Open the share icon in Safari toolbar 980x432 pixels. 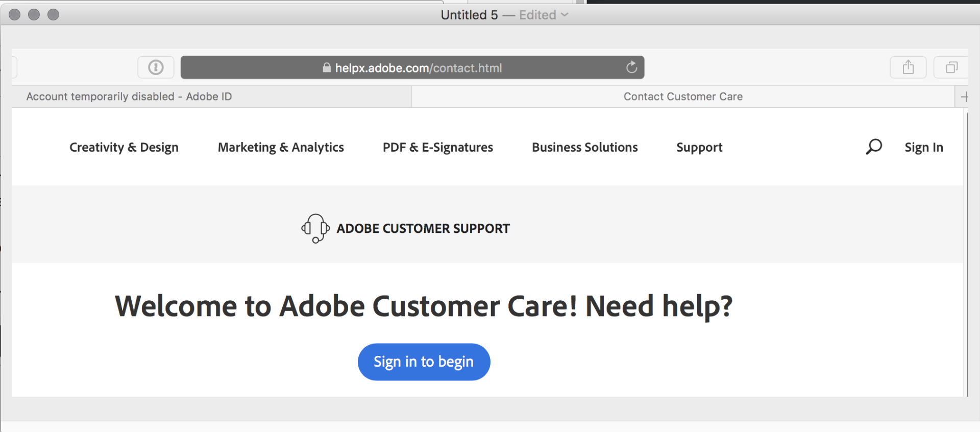click(908, 67)
